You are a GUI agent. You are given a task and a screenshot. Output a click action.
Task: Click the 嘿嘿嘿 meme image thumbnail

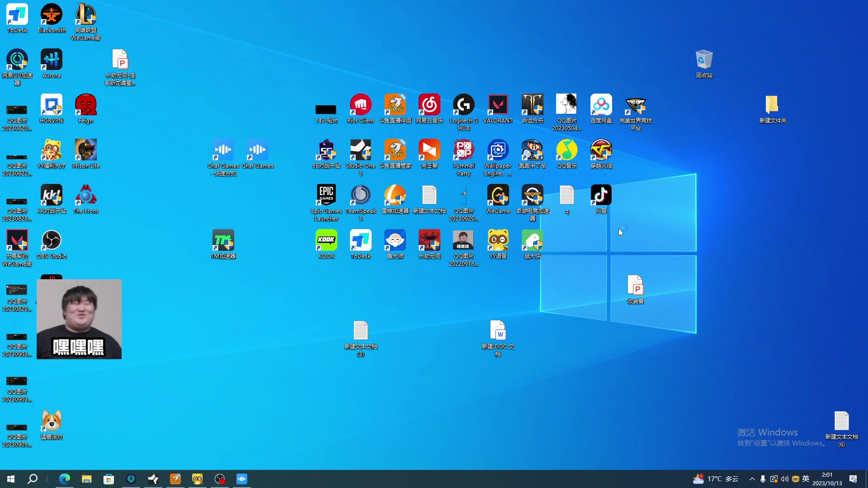(79, 319)
